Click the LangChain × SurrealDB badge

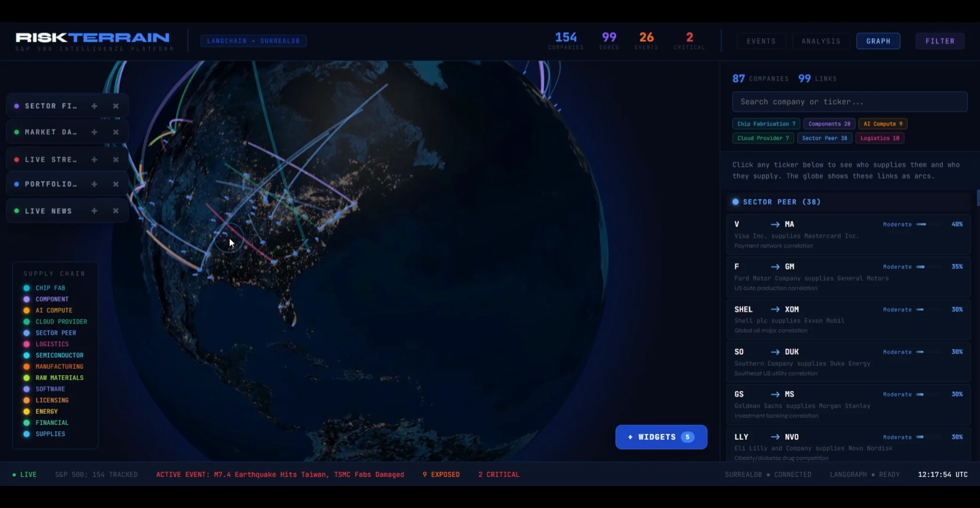tap(253, 41)
